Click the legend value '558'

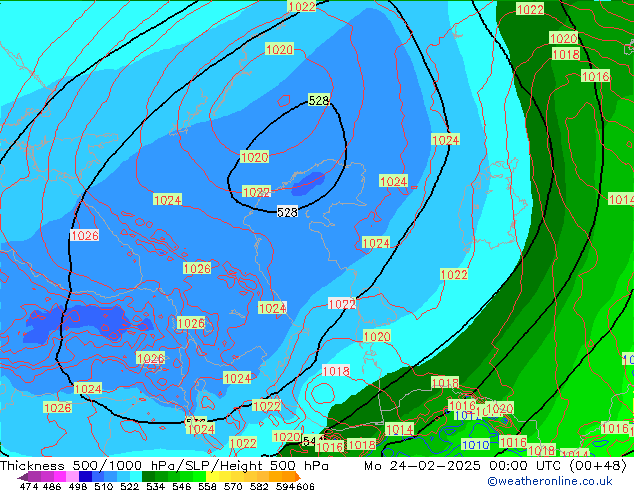[x=207, y=486]
